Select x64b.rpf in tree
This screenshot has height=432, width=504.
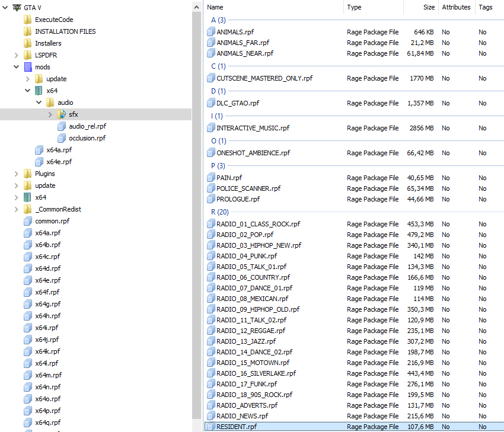point(48,245)
